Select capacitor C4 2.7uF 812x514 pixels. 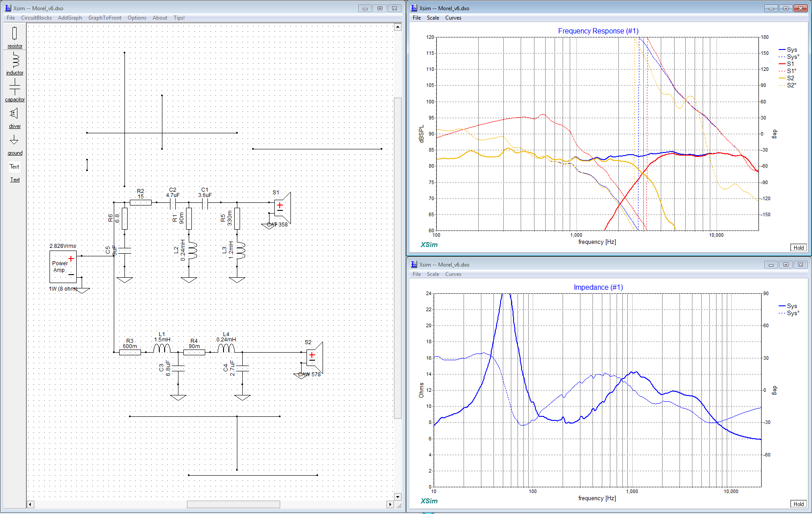[x=242, y=368]
